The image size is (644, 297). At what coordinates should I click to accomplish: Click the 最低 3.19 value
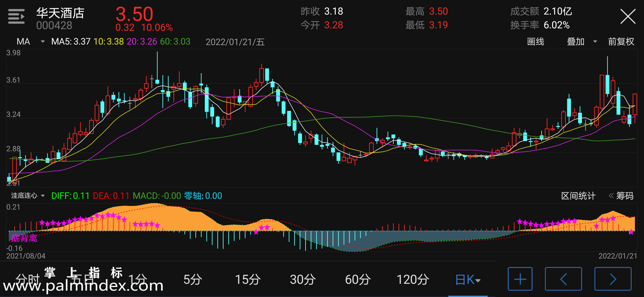click(438, 25)
